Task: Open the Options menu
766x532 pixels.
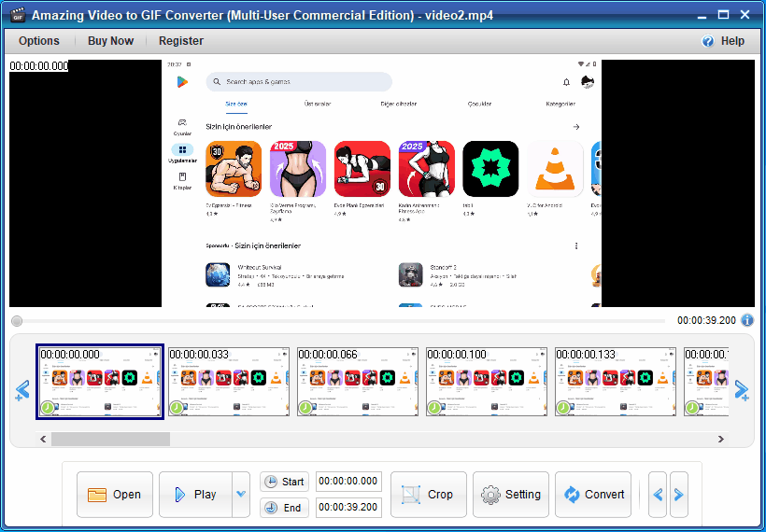Action: pyautogui.click(x=39, y=41)
